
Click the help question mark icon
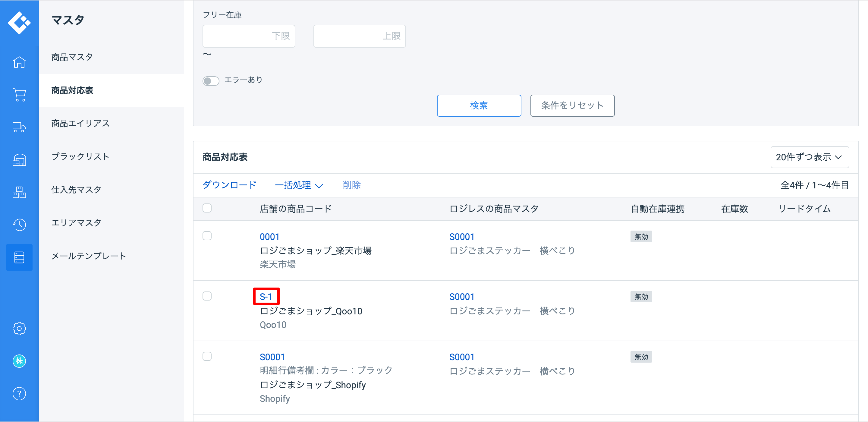tap(19, 394)
